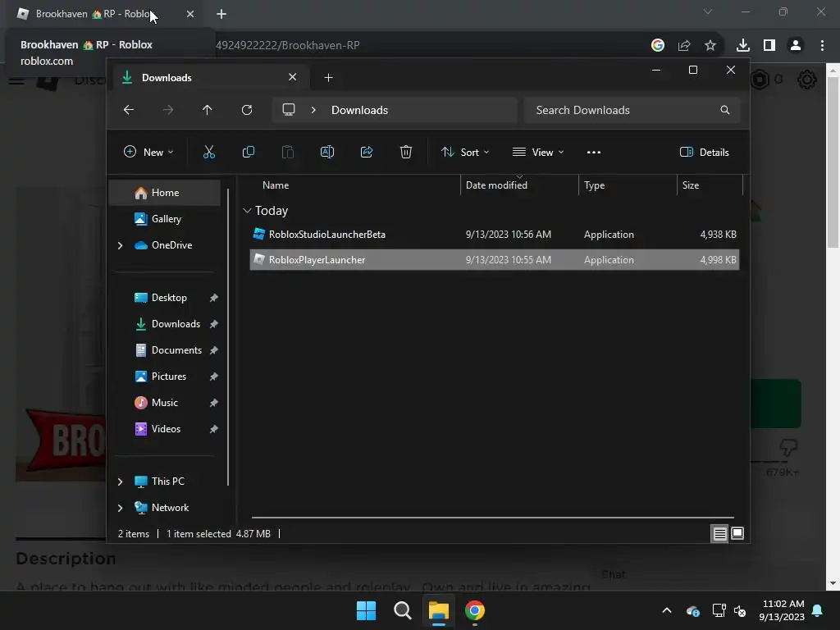Click the search magnifier in Search Downloads
This screenshot has width=840, height=630.
pos(725,110)
